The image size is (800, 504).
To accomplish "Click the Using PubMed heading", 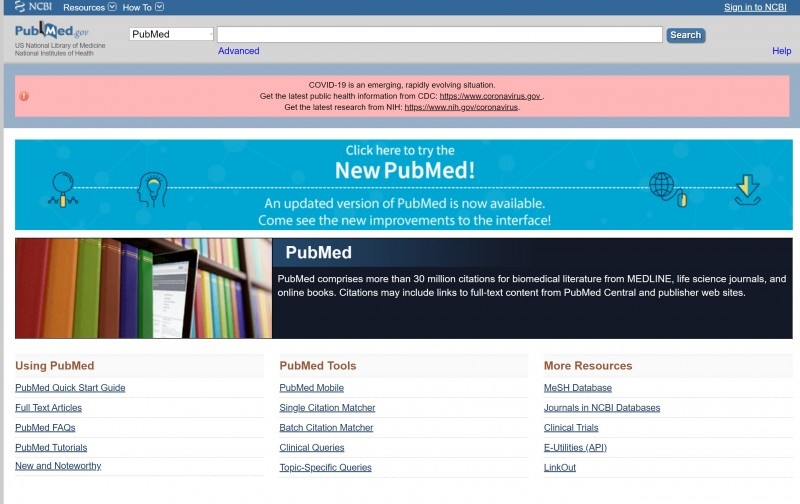I will tap(55, 366).
